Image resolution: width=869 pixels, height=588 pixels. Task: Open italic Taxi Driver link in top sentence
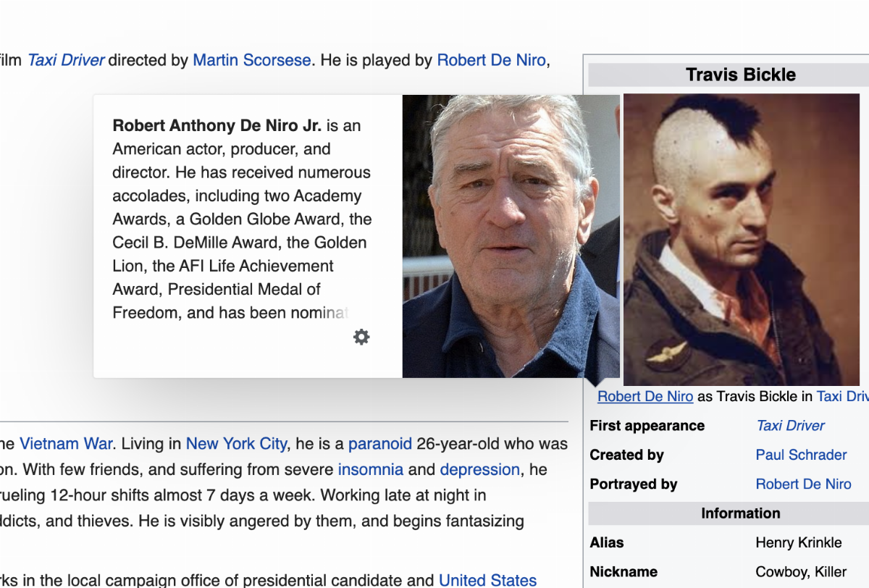point(66,60)
